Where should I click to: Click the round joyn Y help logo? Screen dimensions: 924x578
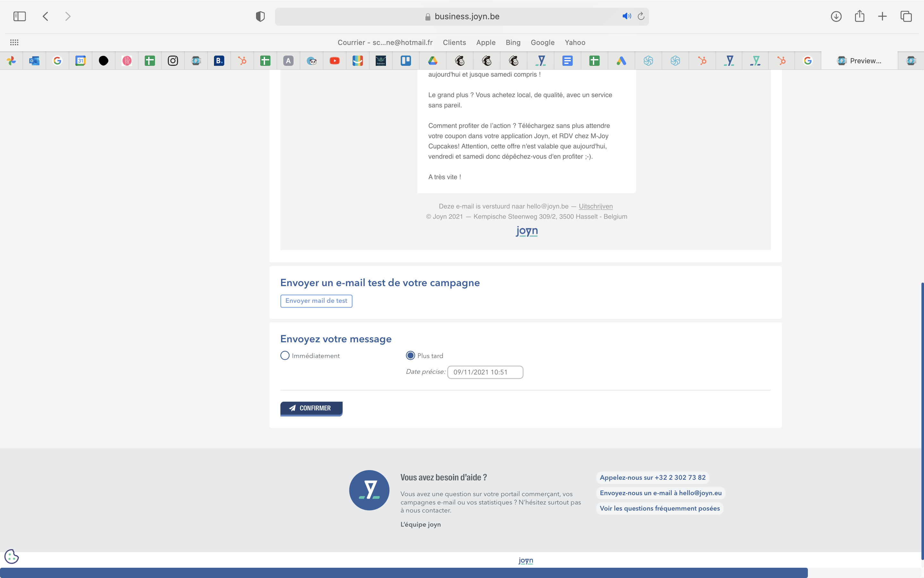click(x=369, y=490)
